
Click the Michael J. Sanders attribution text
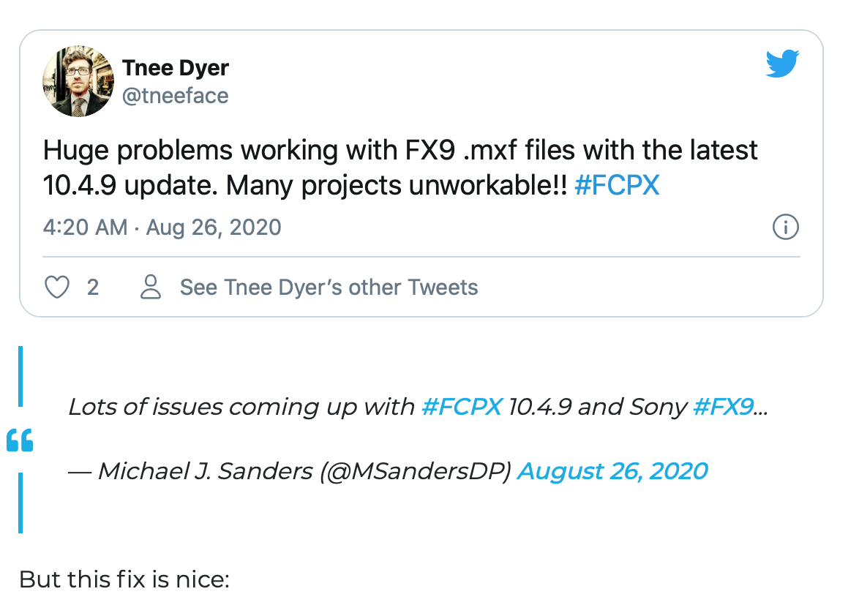[293, 471]
